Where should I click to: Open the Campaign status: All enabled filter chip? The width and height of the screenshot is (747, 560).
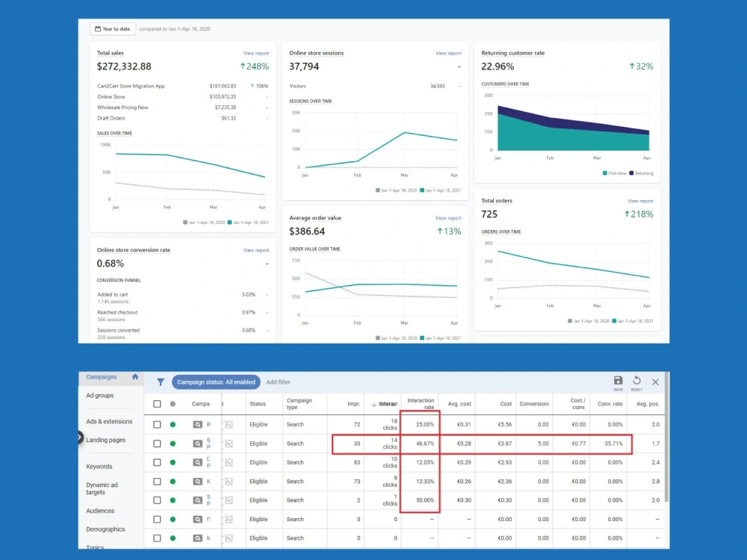click(216, 382)
